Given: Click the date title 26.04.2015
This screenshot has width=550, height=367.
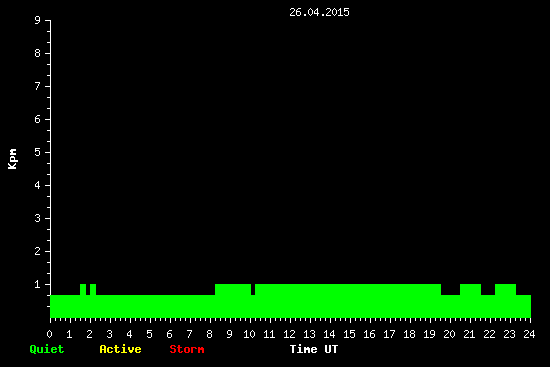Looking at the screenshot, I should click(x=319, y=12).
